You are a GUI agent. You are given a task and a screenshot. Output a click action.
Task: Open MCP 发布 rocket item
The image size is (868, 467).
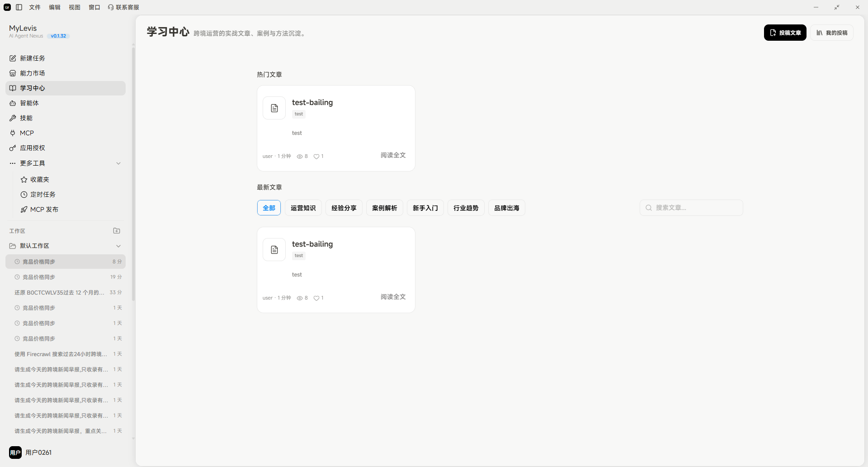[71, 210]
